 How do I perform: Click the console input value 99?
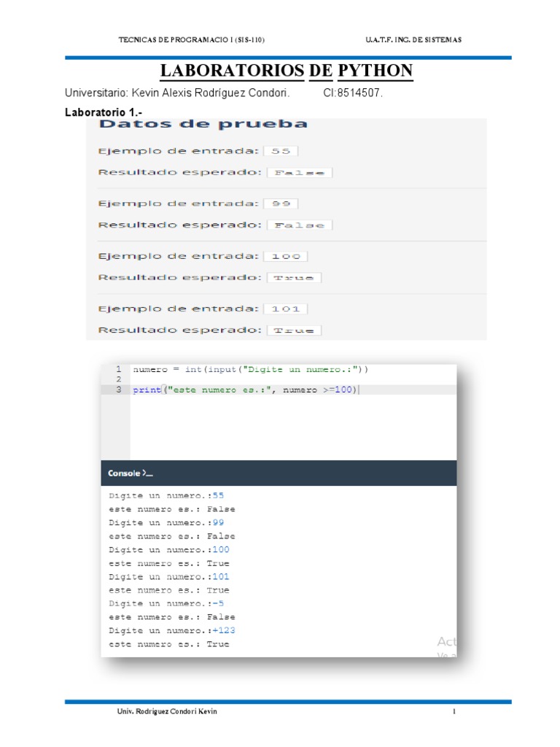pos(218,522)
